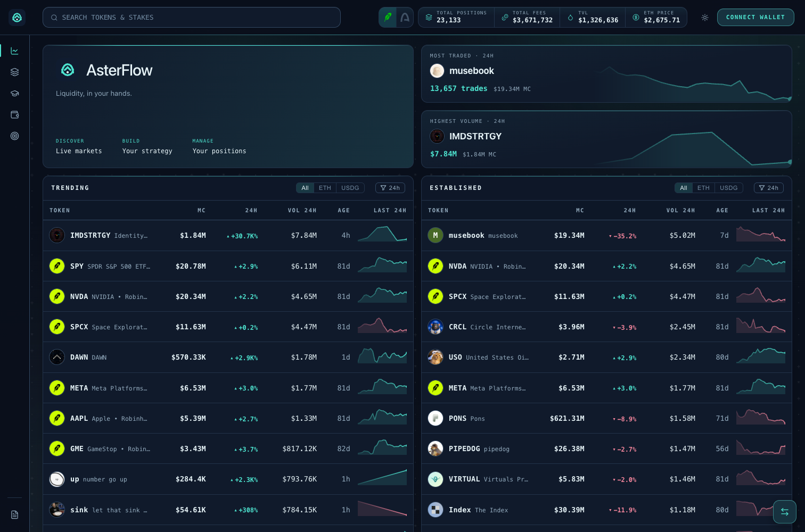Image resolution: width=805 pixels, height=532 pixels.
Task: Click the Total Positions layers icon
Action: (x=429, y=18)
